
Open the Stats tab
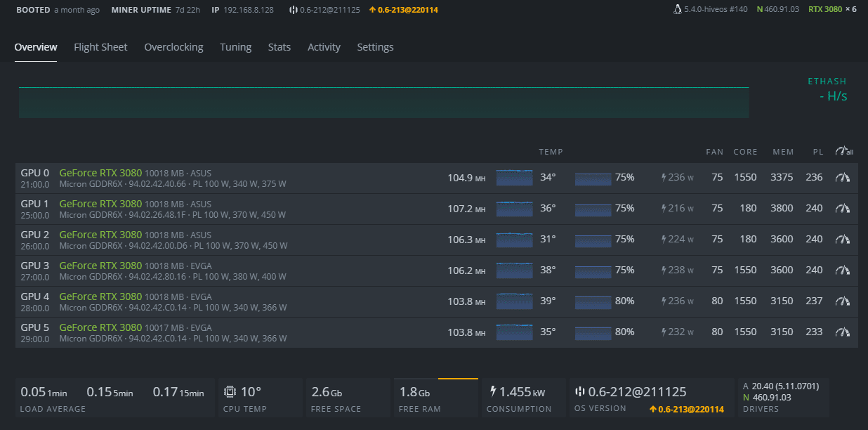tap(279, 47)
